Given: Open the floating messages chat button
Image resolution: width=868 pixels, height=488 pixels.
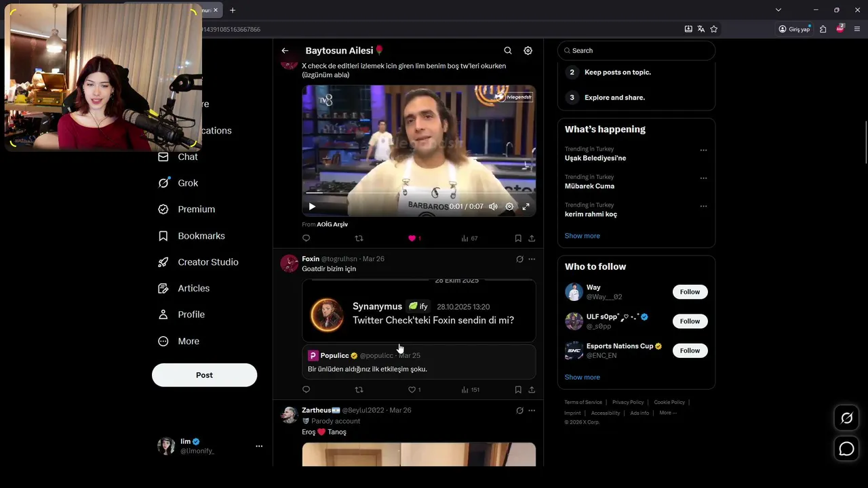Looking at the screenshot, I should (847, 449).
